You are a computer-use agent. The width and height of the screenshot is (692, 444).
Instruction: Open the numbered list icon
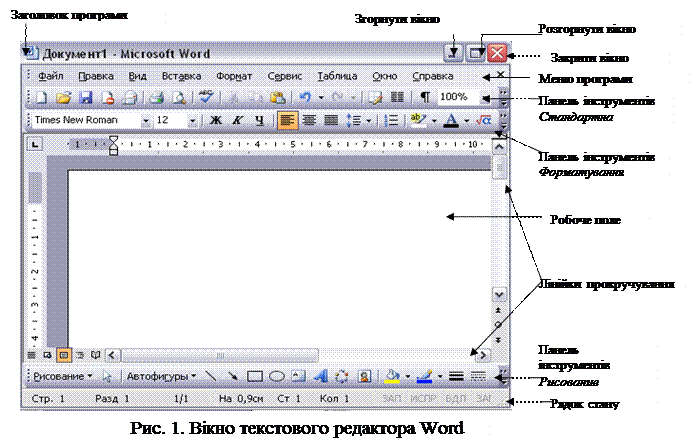[x=391, y=120]
